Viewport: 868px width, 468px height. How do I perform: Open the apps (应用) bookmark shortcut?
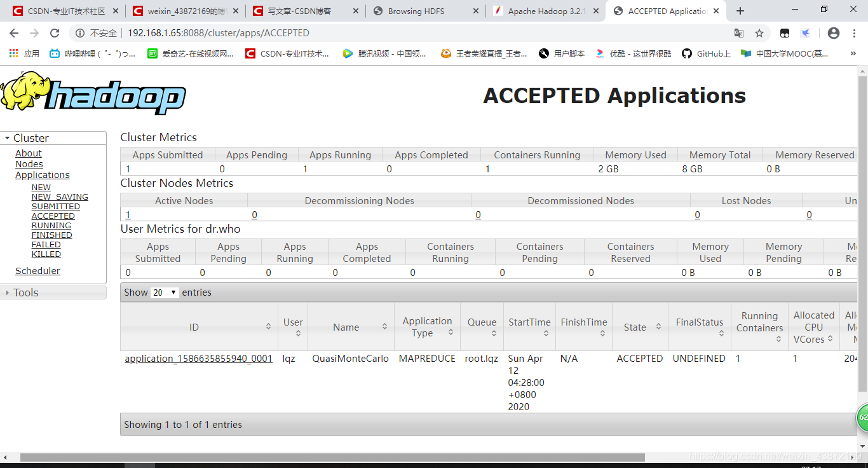tap(24, 54)
